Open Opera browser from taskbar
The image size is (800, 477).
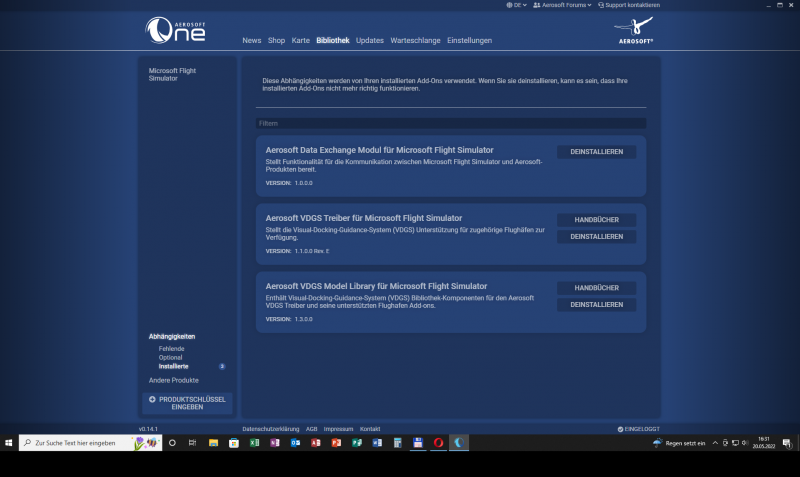[438, 443]
